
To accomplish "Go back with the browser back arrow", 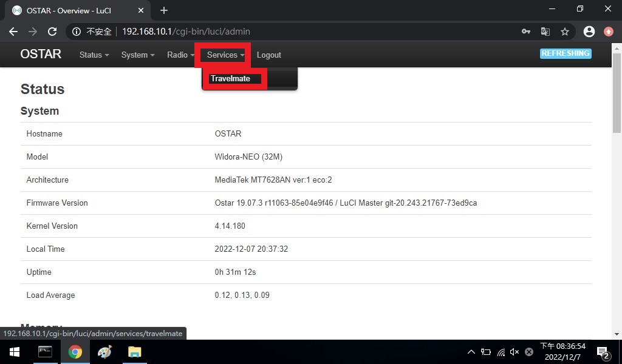I will [13, 32].
